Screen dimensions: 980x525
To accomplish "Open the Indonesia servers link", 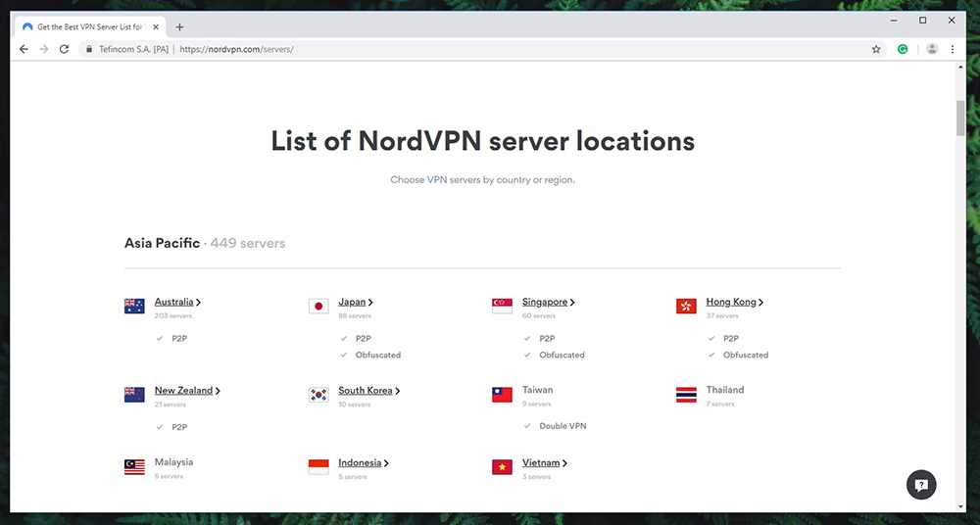I will [x=360, y=462].
